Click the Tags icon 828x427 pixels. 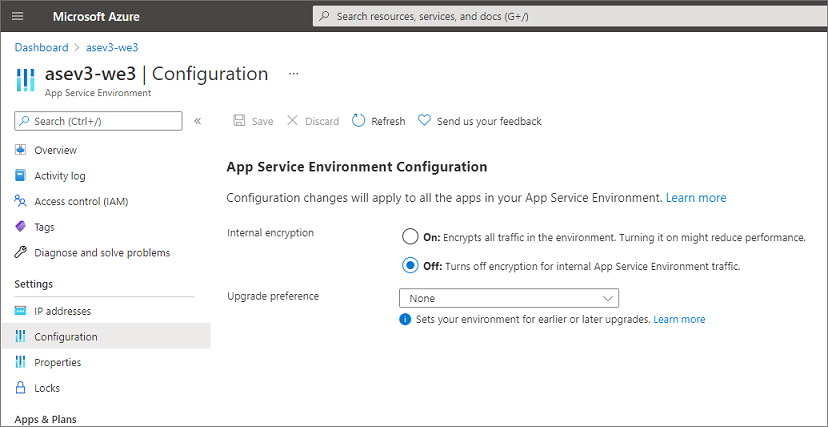21,227
